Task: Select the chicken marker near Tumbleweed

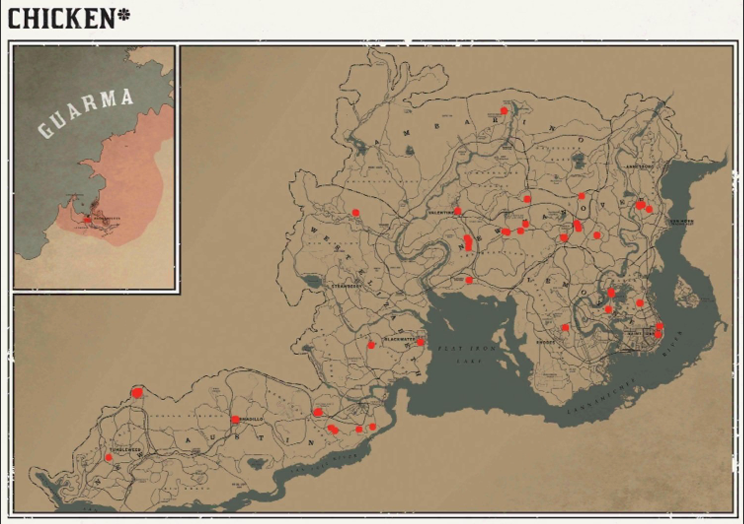Action: coord(109,457)
